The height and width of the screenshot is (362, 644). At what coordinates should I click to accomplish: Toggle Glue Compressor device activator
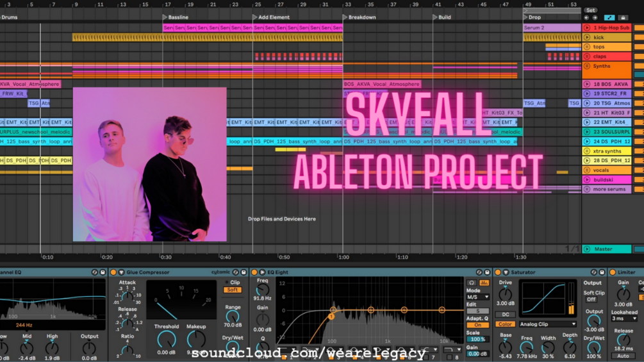(x=113, y=272)
